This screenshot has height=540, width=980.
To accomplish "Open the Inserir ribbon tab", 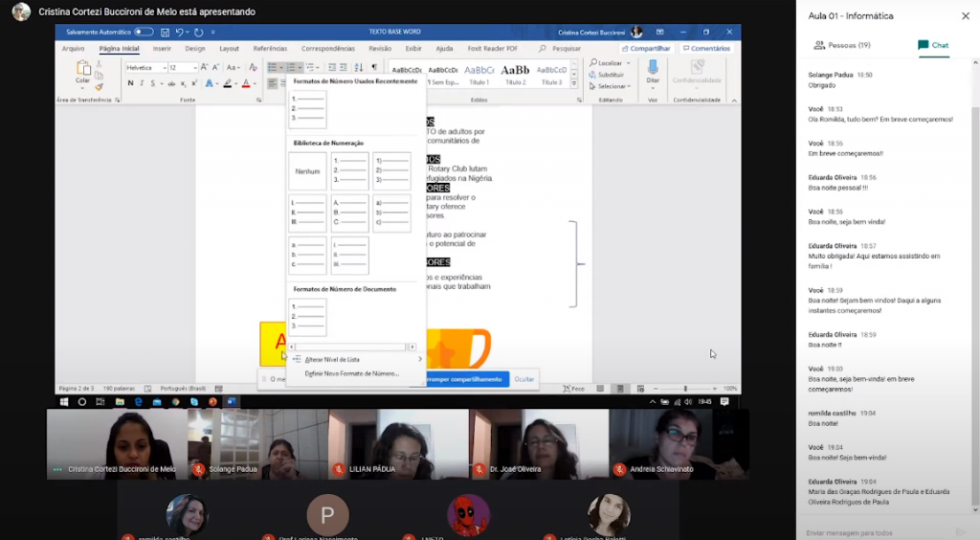I will [x=162, y=48].
